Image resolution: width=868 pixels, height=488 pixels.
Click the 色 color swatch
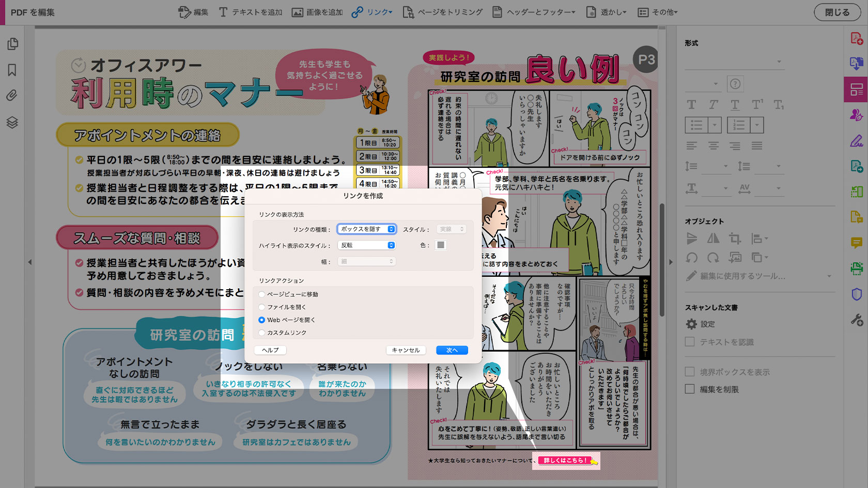pyautogui.click(x=441, y=245)
